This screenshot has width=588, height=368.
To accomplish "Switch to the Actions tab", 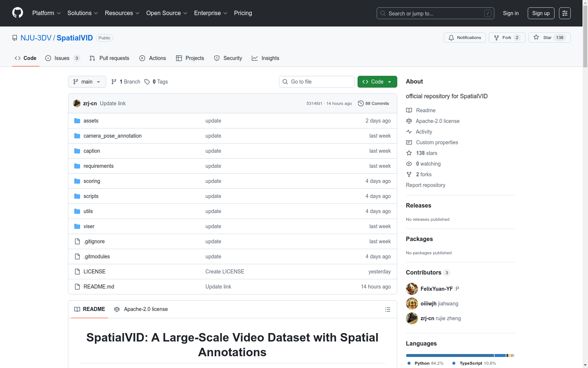I will 153,58.
